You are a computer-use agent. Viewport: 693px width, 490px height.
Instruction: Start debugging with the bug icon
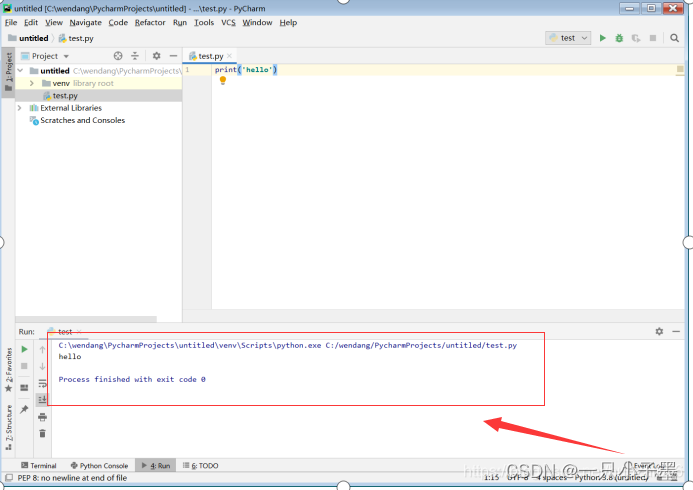tap(619, 38)
